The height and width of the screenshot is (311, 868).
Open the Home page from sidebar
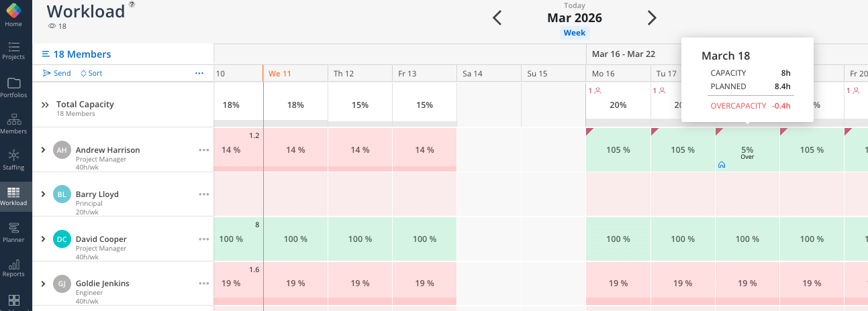click(x=13, y=15)
